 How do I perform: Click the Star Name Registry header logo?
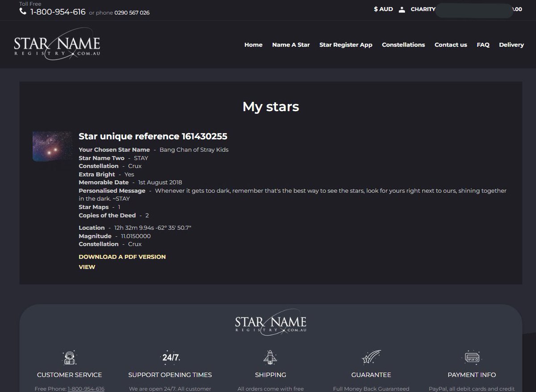click(x=57, y=45)
